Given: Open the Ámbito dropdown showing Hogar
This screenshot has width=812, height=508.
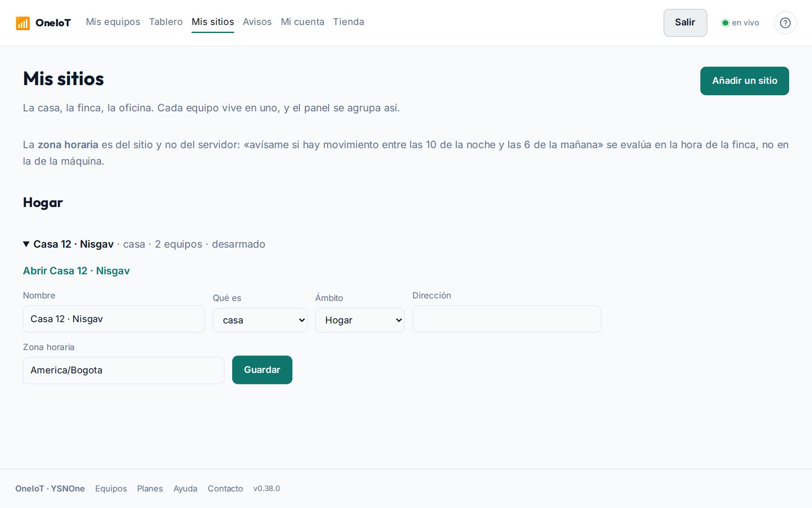Looking at the screenshot, I should tap(360, 320).
